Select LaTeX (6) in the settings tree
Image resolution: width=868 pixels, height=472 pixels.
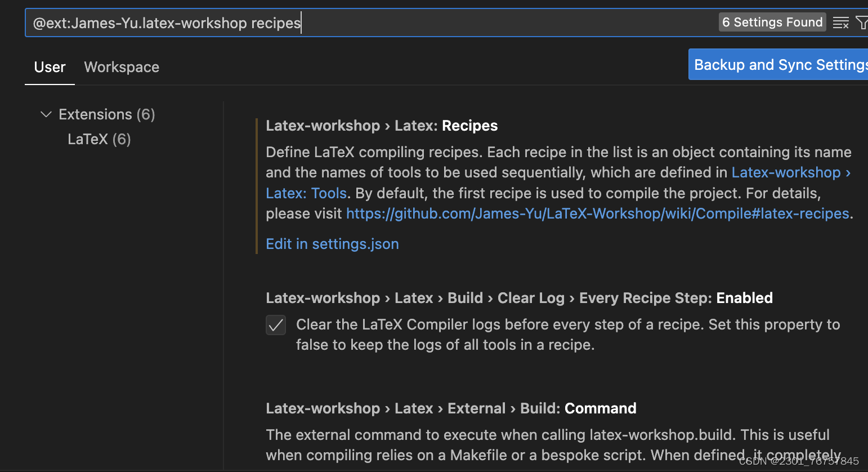coord(99,139)
